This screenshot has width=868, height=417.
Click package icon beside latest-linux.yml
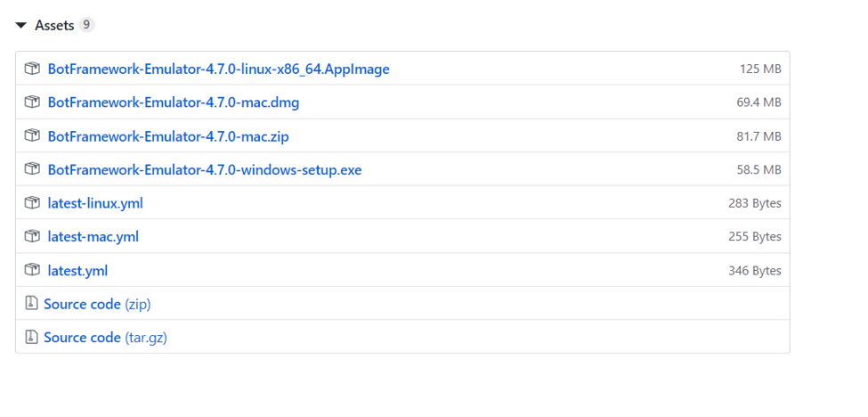(33, 202)
